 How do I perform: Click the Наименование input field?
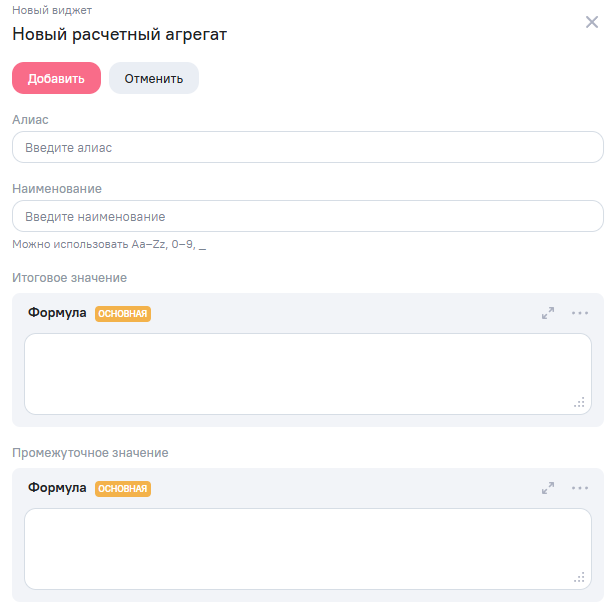pyautogui.click(x=308, y=216)
